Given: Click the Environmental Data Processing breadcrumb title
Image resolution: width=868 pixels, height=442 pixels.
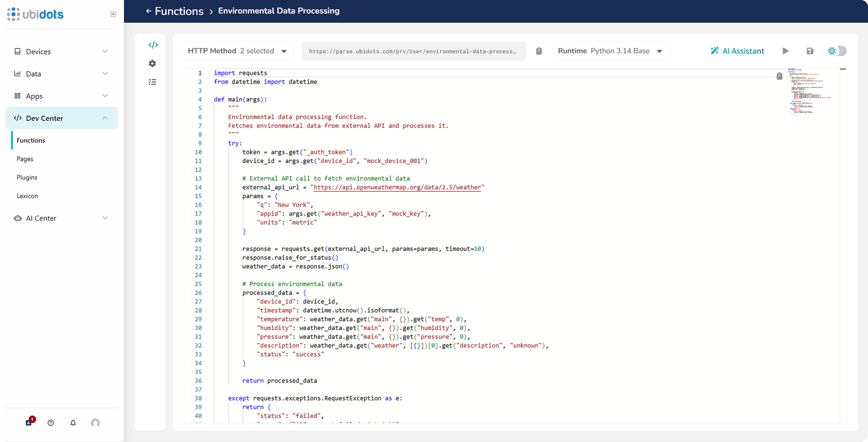Looking at the screenshot, I should 279,11.
